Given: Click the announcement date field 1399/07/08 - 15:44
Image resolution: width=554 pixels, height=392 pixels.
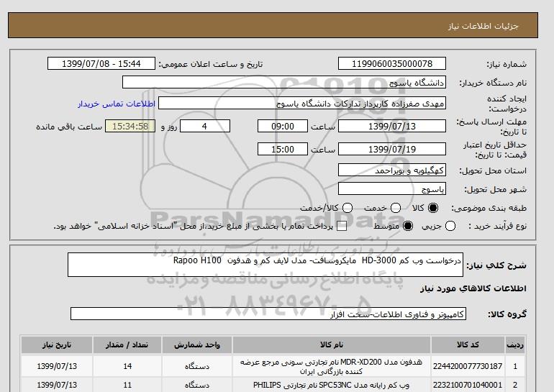Looking at the screenshot, I should coord(101,63).
